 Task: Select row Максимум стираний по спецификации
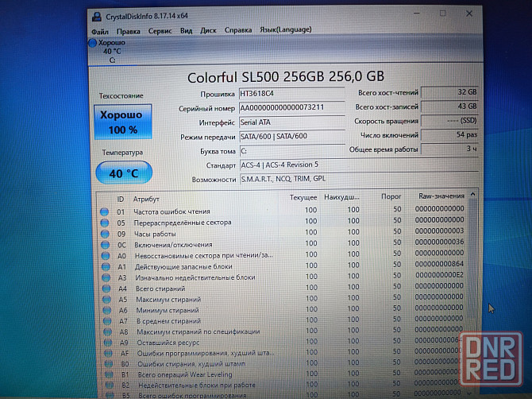[283, 331]
